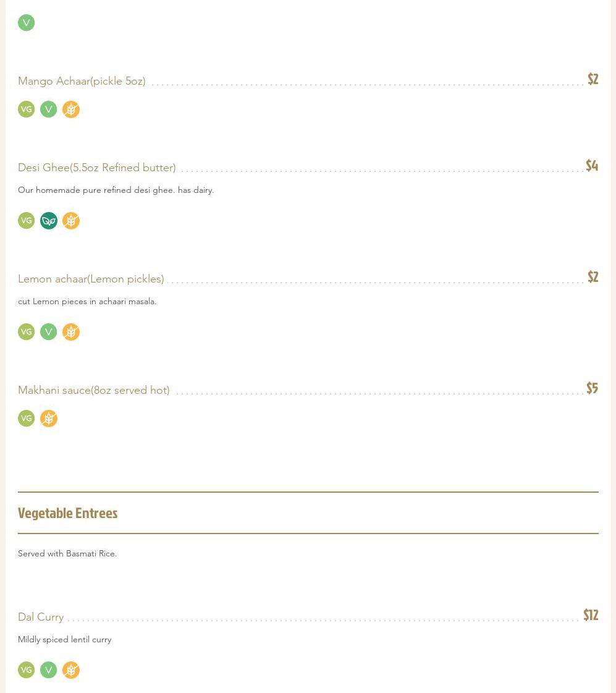Image resolution: width=616 pixels, height=693 pixels.
Task: Click Makhani sauce's gluten-free wheat icon
Action: click(49, 419)
